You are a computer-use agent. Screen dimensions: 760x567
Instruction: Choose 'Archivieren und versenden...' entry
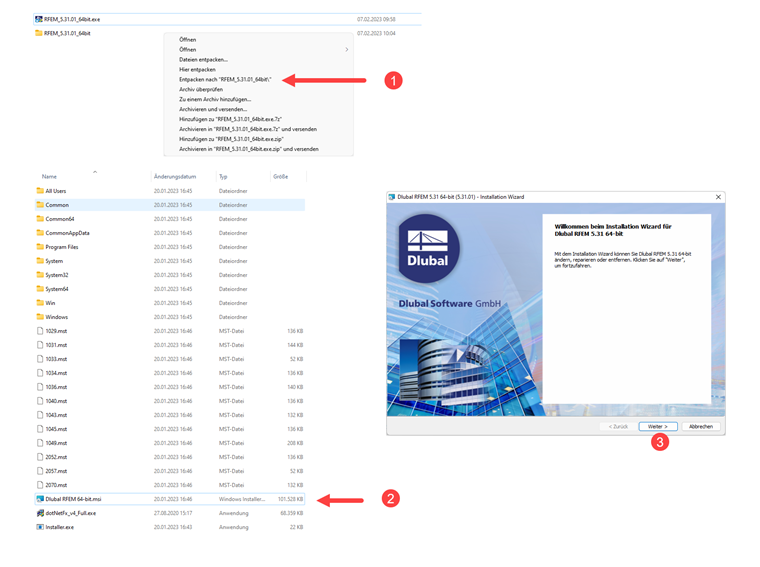click(213, 110)
